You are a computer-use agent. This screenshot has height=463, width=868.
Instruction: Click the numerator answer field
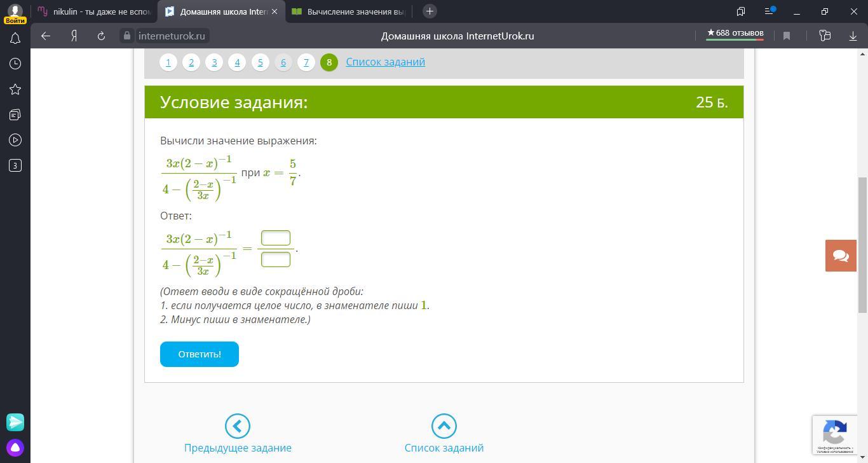coord(276,238)
